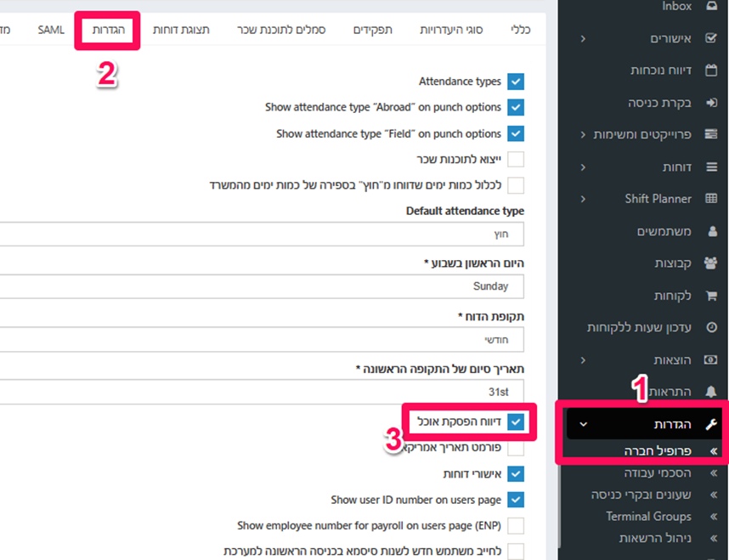Expand the הוצאות submenu chevron
Viewport: 729px width, 560px height.
[x=583, y=360]
